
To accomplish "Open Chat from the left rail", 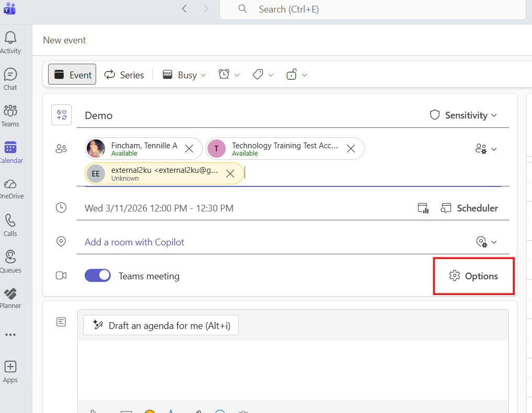I will click(x=10, y=79).
